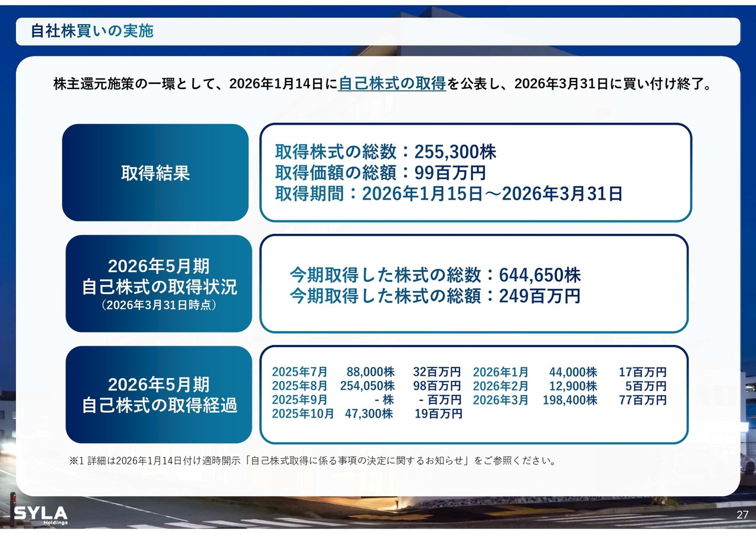Image resolution: width=756 pixels, height=534 pixels.
Task: Click the 取得価額の総額 99百万円 line
Action: click(x=380, y=173)
